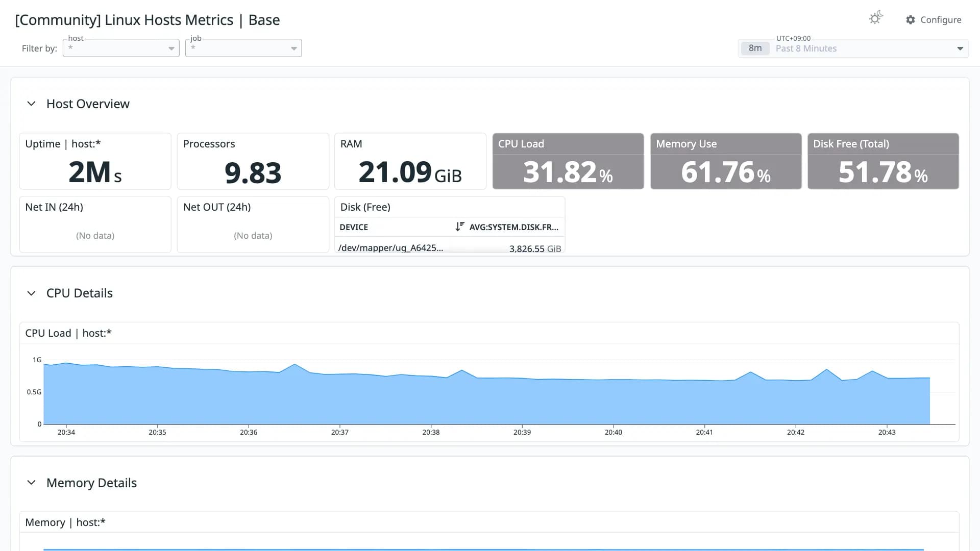Click the 3,826.55 GiB disk value
The width and height of the screenshot is (980, 551).
pos(535,249)
